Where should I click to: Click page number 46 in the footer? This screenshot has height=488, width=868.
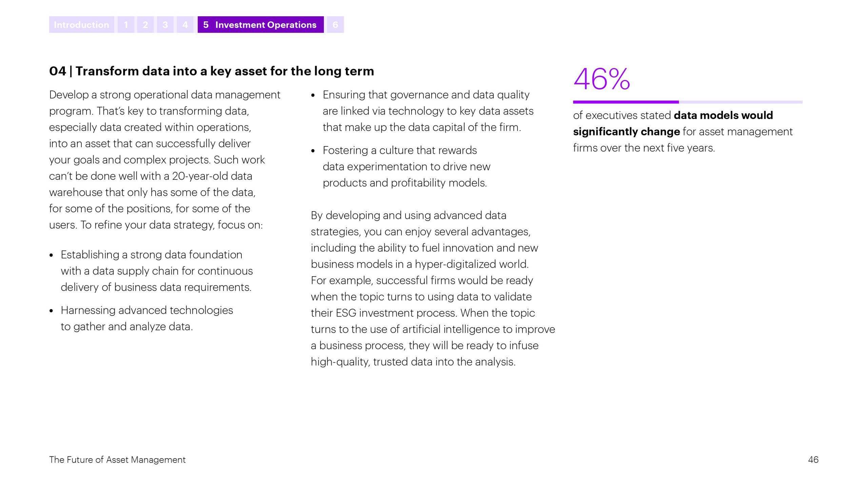pyautogui.click(x=813, y=460)
